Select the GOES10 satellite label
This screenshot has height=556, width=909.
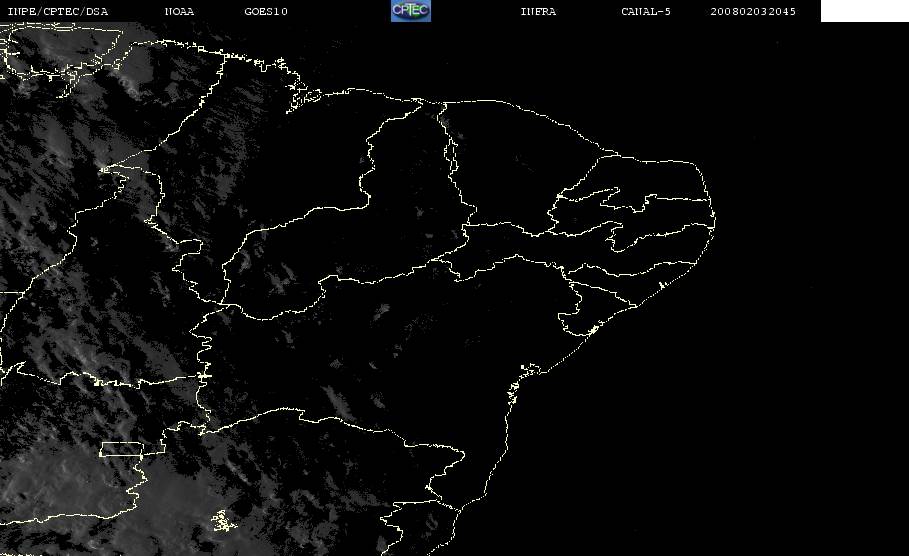pos(266,11)
